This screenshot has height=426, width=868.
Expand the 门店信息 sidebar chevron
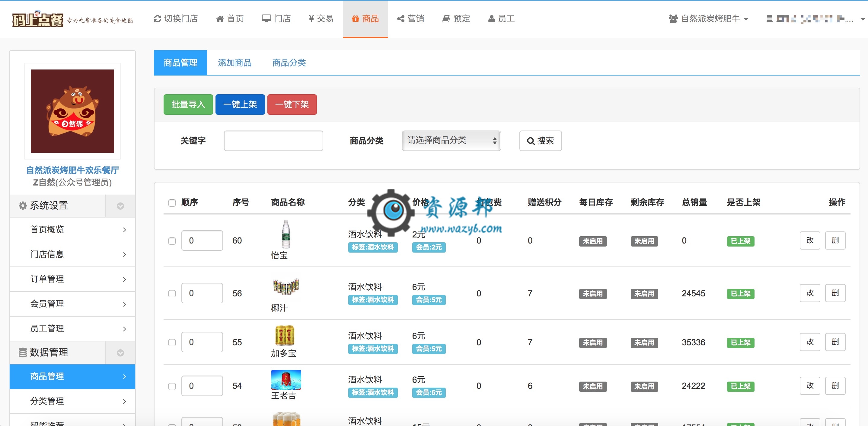(x=124, y=254)
